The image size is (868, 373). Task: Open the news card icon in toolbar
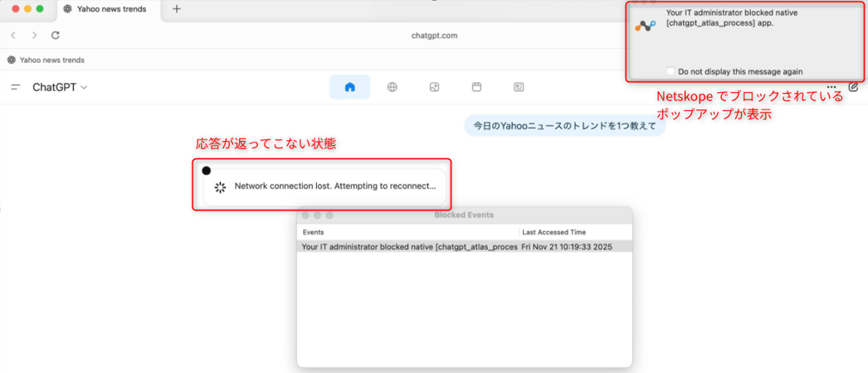(x=519, y=87)
